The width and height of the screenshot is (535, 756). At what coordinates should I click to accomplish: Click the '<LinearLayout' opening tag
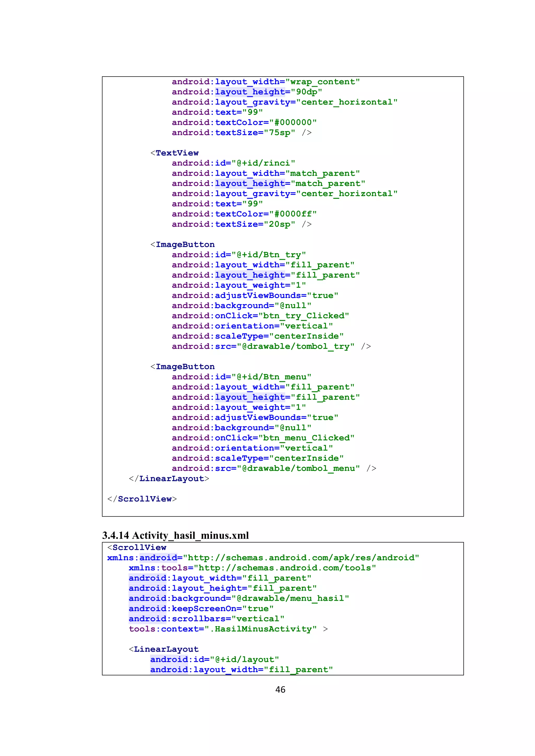pyautogui.click(x=164, y=649)
